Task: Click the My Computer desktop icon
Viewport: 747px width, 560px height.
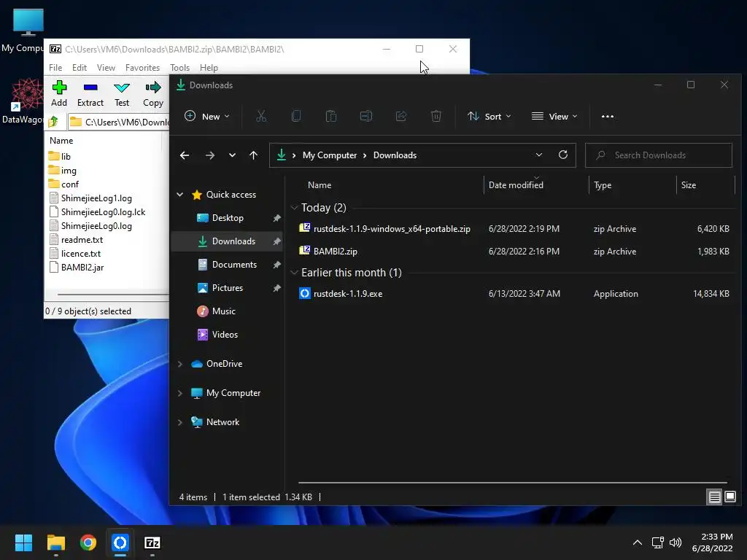Action: (24, 31)
